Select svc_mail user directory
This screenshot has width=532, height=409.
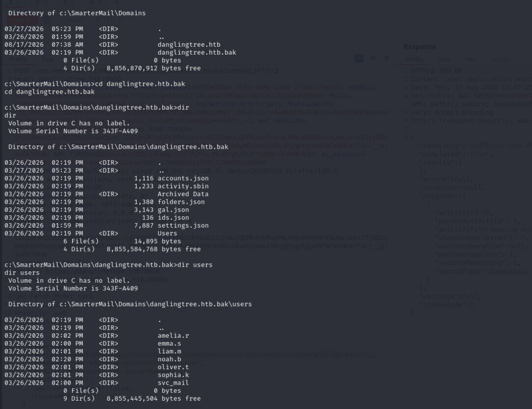click(x=174, y=382)
